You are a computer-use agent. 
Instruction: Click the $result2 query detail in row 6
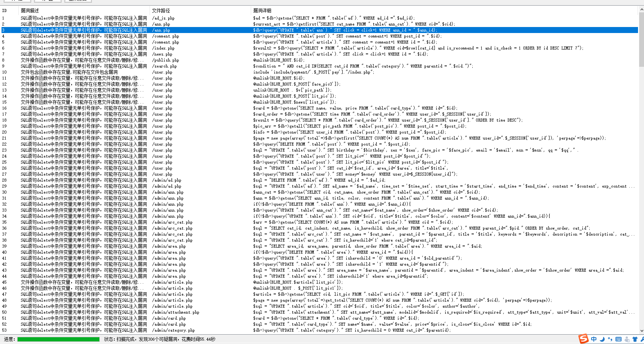tap(418, 48)
